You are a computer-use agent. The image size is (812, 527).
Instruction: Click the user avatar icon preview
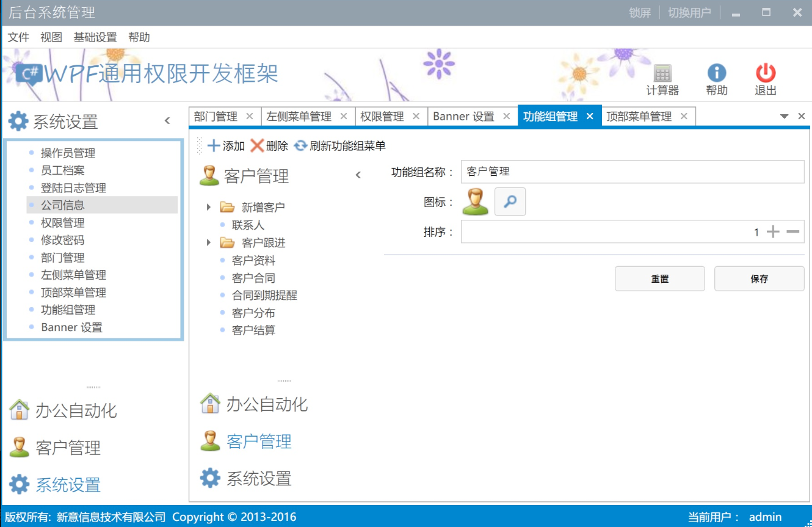point(476,202)
